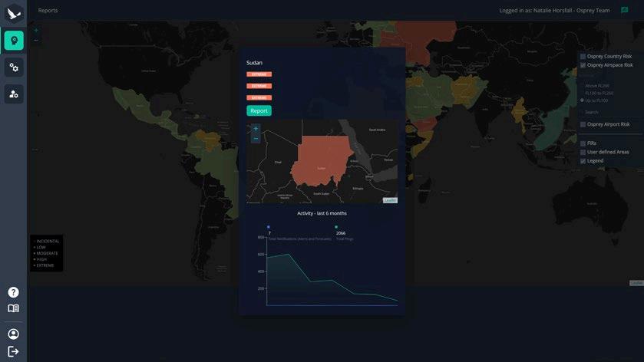This screenshot has height=362, width=644.
Task: Click the first EXTREME risk badge
Action: click(x=259, y=74)
